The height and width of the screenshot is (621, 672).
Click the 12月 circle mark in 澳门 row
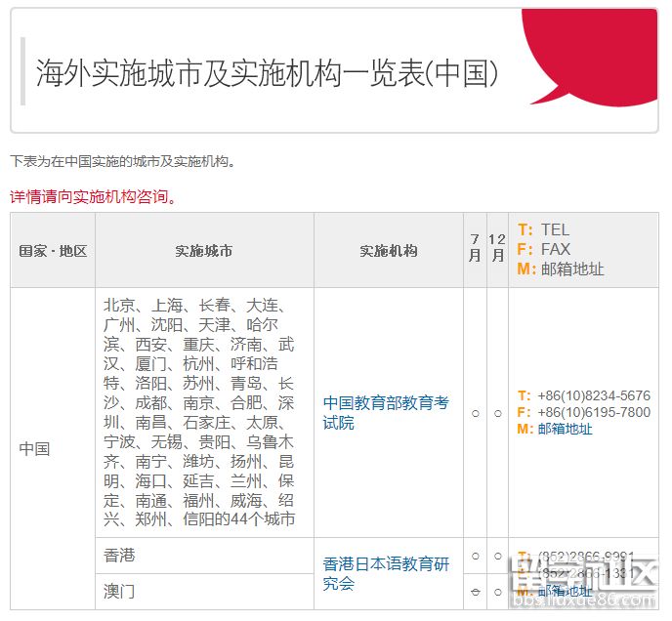point(497,592)
